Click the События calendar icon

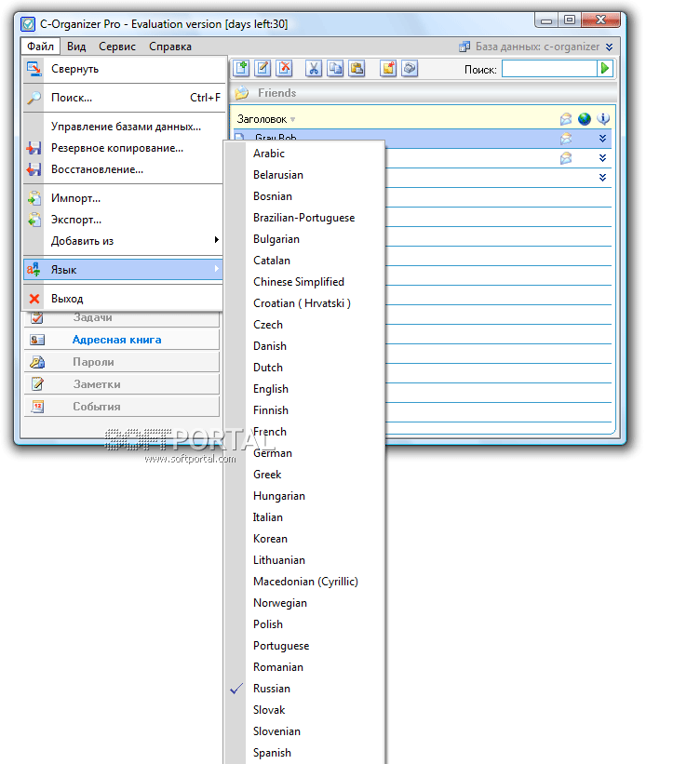coord(37,407)
